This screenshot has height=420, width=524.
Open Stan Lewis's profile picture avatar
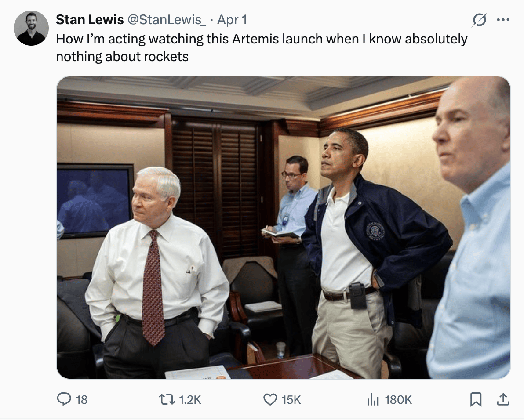[x=31, y=29]
